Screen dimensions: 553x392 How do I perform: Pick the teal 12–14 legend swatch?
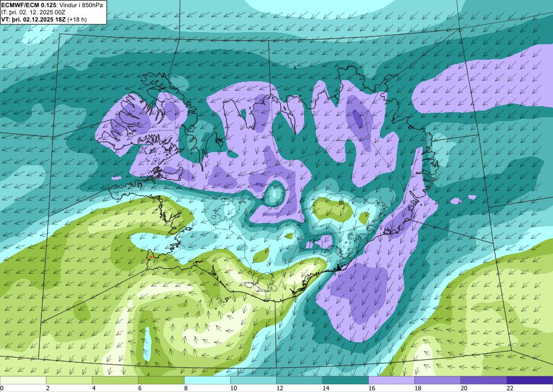(299, 380)
